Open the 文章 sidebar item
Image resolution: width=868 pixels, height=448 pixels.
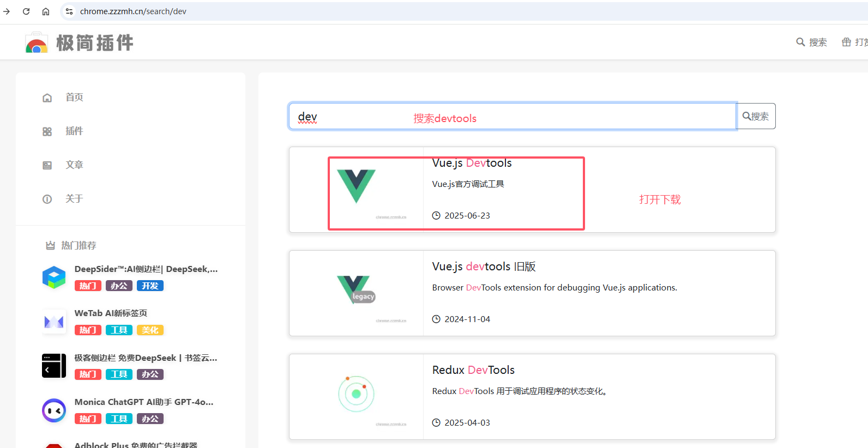point(74,165)
